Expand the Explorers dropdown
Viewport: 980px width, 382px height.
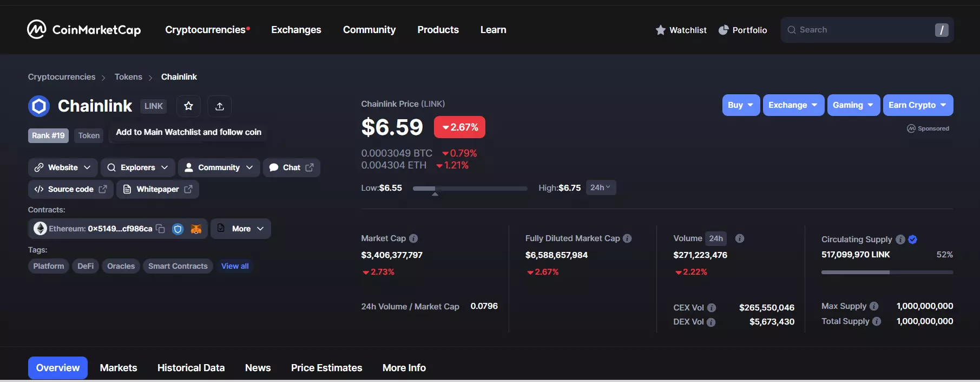(138, 167)
